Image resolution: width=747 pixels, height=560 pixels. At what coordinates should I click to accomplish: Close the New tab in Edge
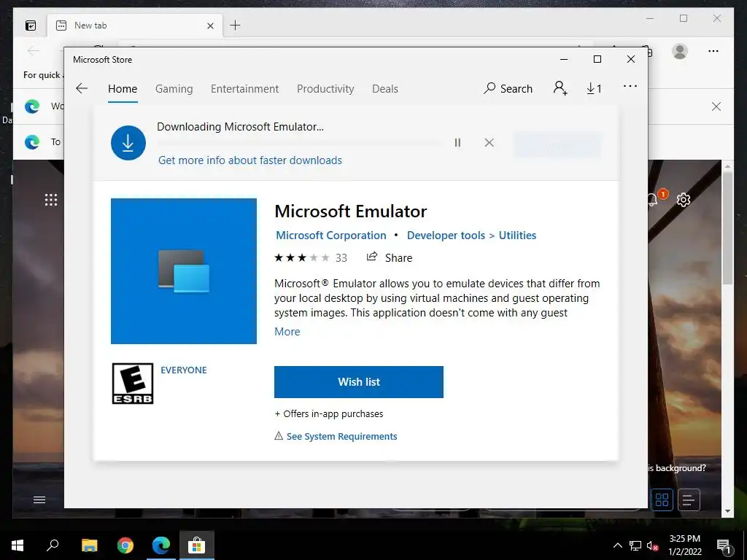click(210, 26)
